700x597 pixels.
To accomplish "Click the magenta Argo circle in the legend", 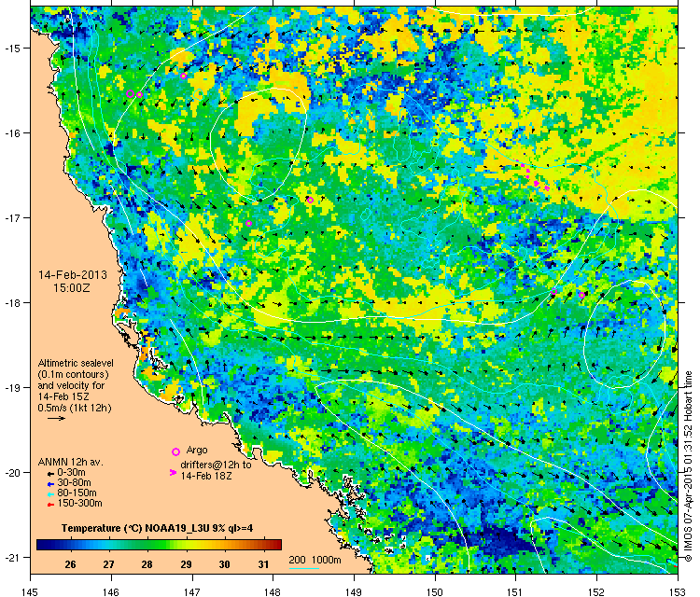I will 175,451.
